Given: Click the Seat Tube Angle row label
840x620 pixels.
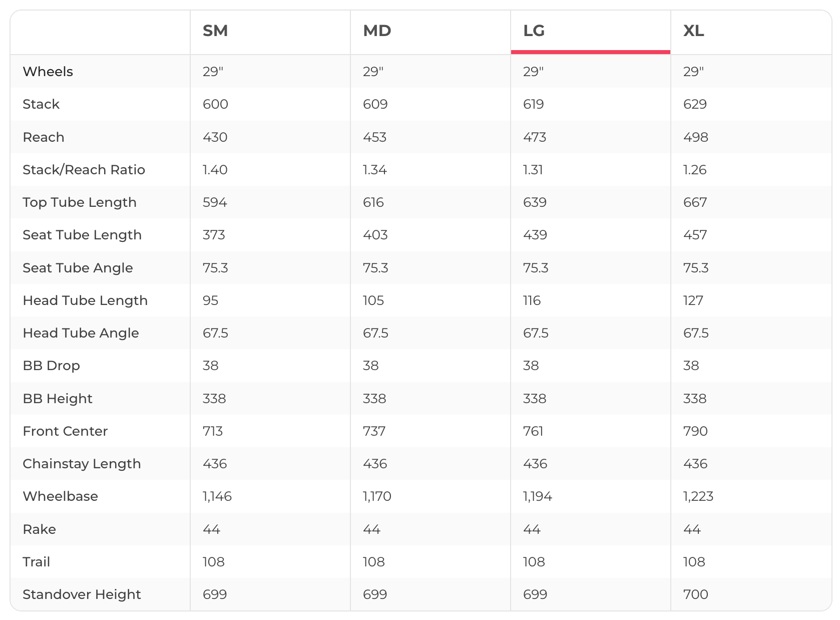Looking at the screenshot, I should tap(78, 268).
